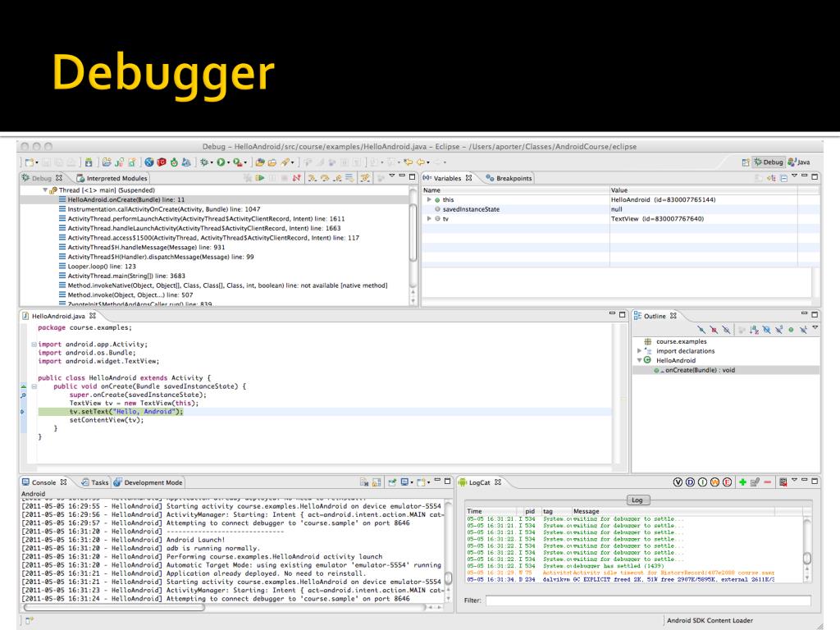Click the Debug bug launch icon in the main toolbar
Screen dimensions: 840x630
(x=203, y=162)
